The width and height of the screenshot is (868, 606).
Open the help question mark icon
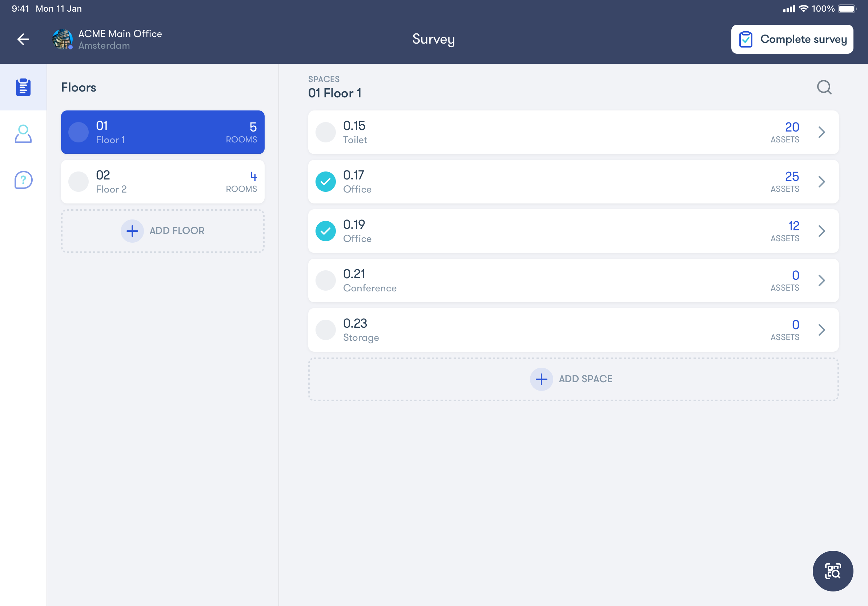[23, 180]
